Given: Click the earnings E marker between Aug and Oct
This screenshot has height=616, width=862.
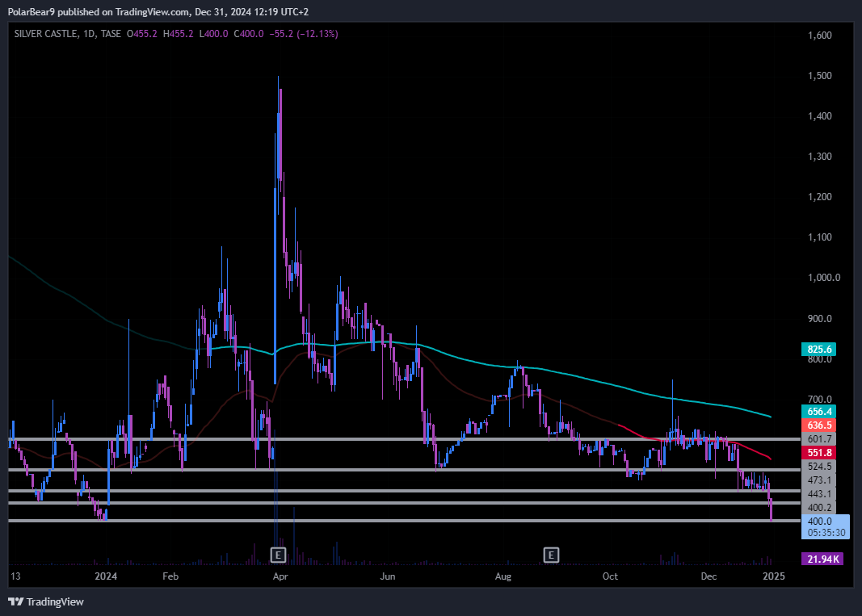Looking at the screenshot, I should [x=551, y=555].
